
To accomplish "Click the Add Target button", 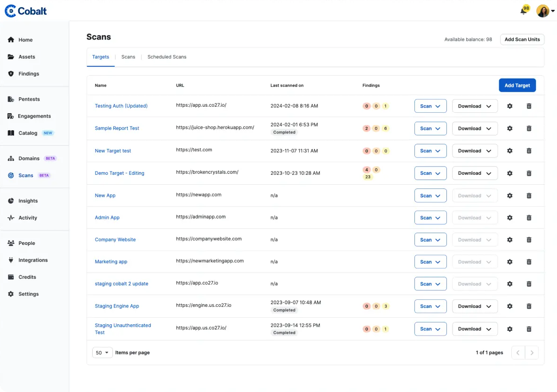I will [x=517, y=86].
